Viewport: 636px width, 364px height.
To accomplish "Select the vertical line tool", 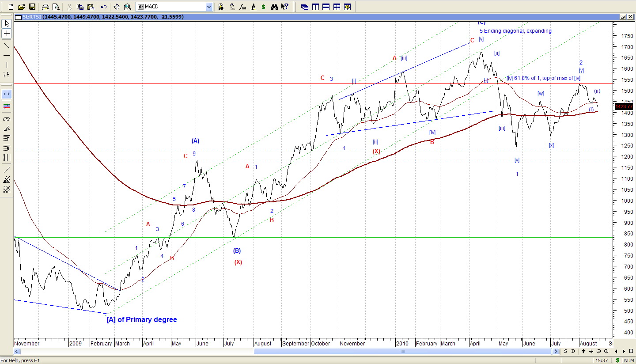I will tap(7, 65).
